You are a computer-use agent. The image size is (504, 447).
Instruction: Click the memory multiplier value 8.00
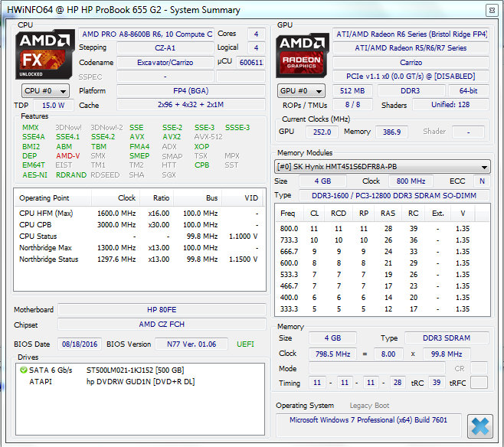click(388, 354)
